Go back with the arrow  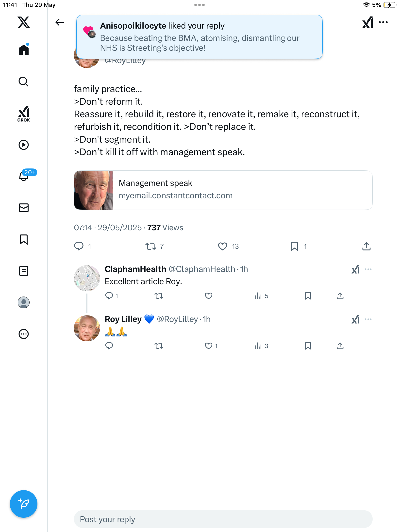coord(60,22)
